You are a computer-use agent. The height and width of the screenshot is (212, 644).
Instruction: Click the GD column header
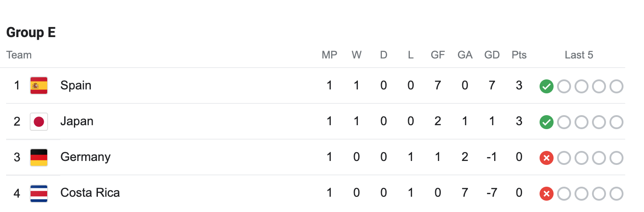(x=492, y=55)
